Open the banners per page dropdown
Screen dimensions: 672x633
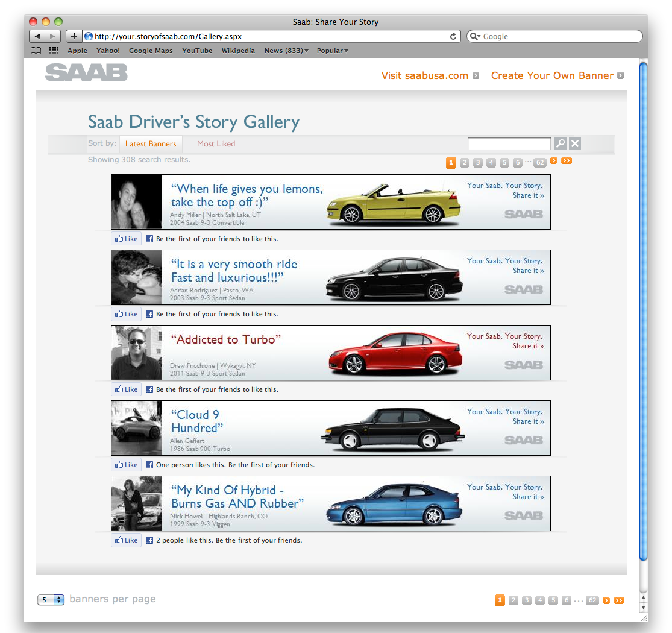coord(51,600)
